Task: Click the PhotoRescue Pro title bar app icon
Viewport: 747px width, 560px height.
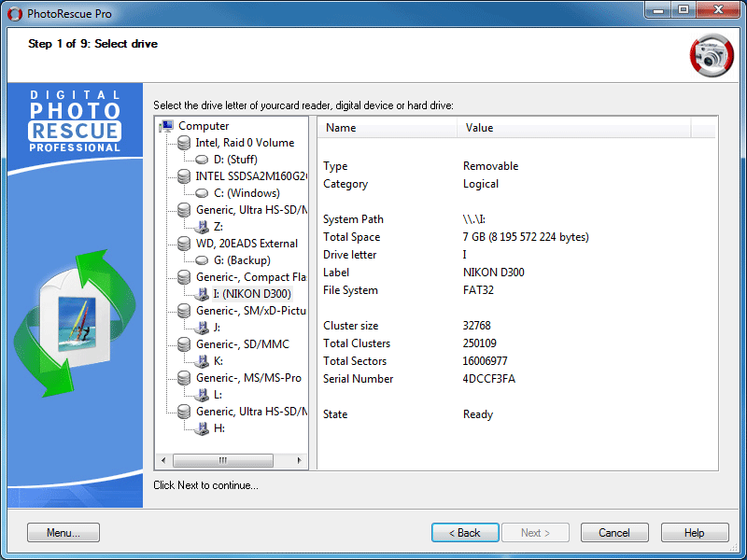Action: [x=15, y=14]
